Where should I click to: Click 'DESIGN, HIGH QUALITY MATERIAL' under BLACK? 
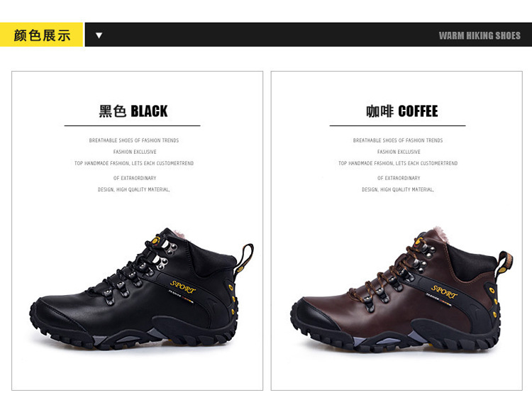[133, 189]
